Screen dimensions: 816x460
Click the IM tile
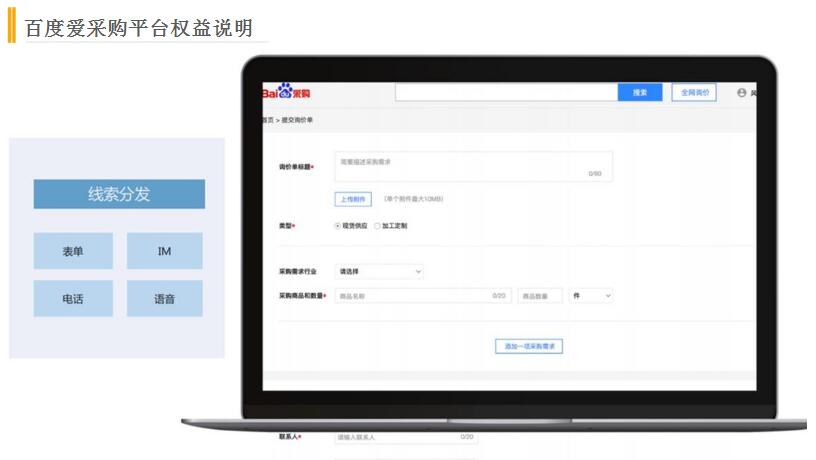164,251
